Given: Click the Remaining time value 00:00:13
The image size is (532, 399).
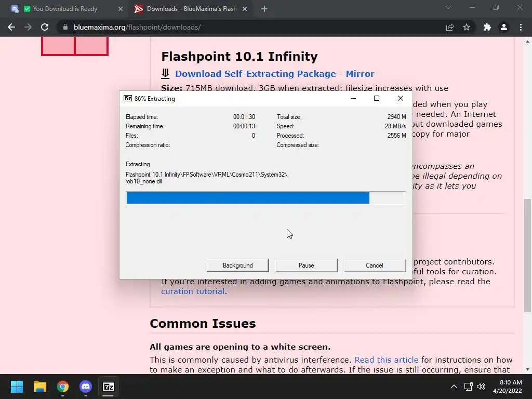Looking at the screenshot, I should click(244, 126).
